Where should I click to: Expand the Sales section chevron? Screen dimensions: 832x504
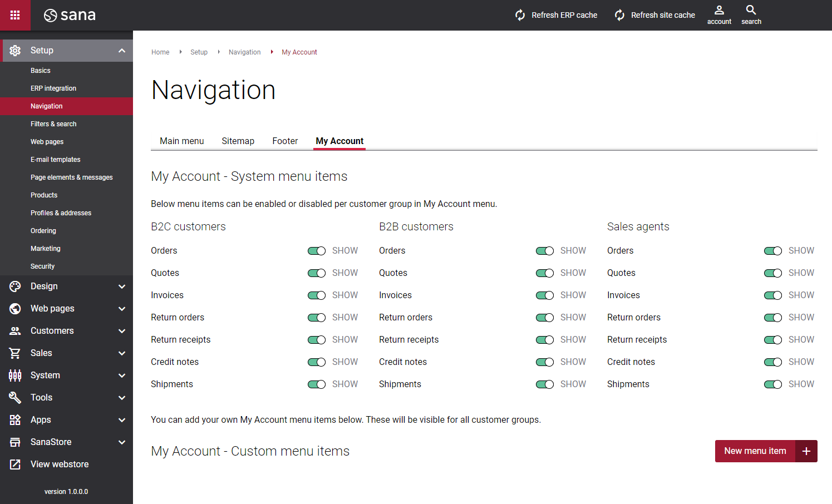coord(122,353)
